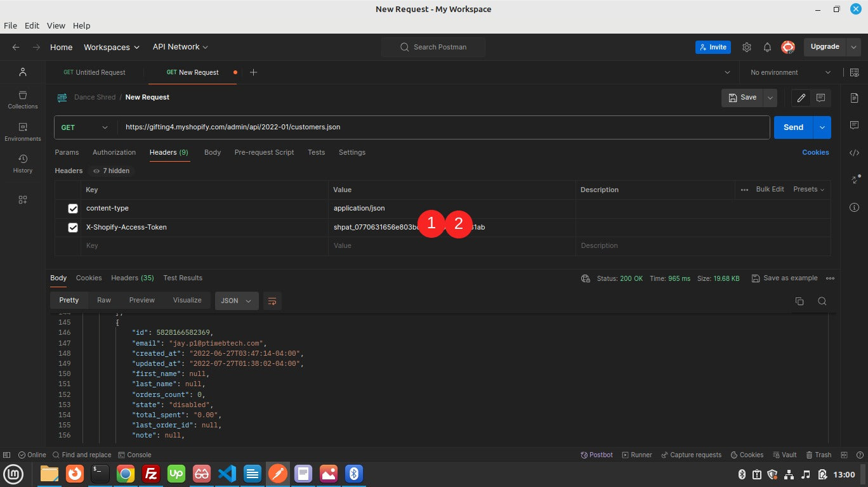Viewport: 868px width, 487px height.
Task: Open the notifications bell icon
Action: tap(767, 47)
